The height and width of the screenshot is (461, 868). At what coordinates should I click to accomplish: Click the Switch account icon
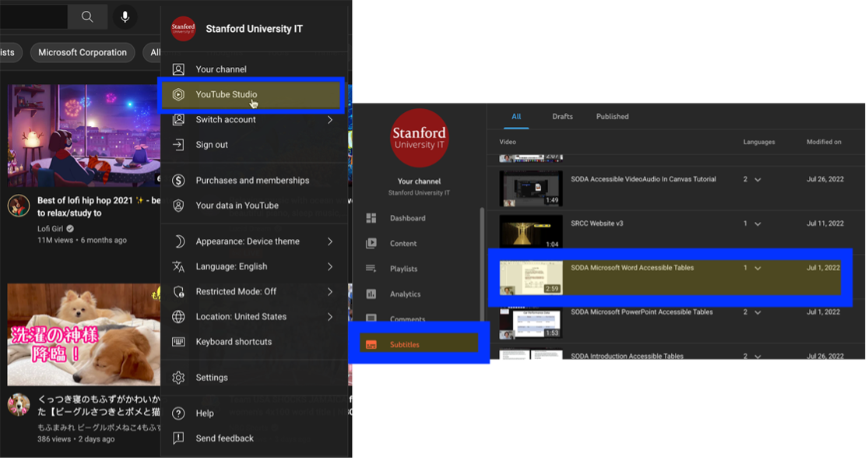[178, 120]
